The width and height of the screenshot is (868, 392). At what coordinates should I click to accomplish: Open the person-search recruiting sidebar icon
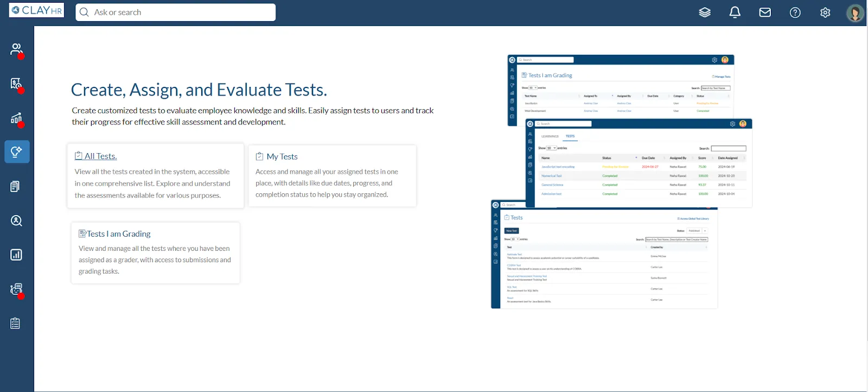coord(16,220)
